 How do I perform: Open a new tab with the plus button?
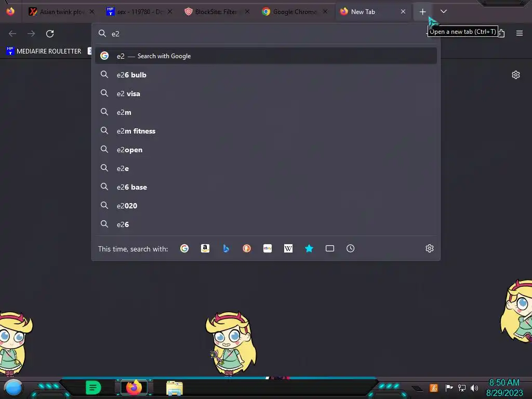tap(422, 12)
